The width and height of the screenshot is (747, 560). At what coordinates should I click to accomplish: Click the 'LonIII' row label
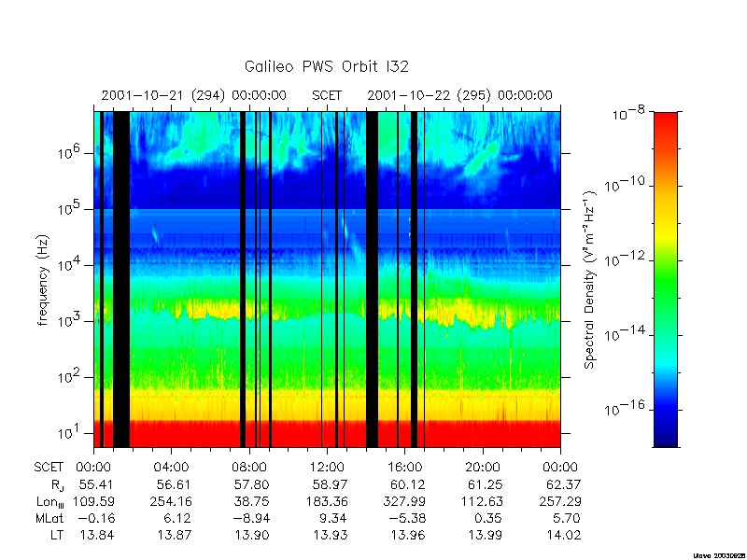[50, 502]
